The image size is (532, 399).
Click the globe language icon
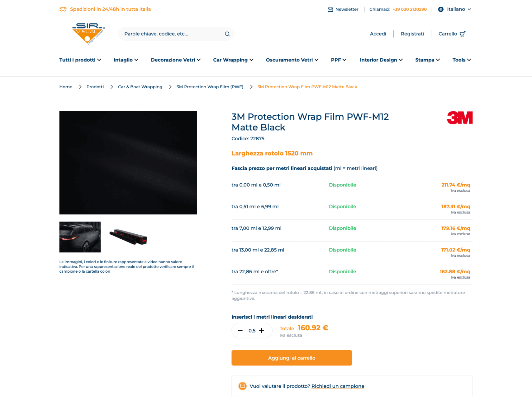(441, 9)
